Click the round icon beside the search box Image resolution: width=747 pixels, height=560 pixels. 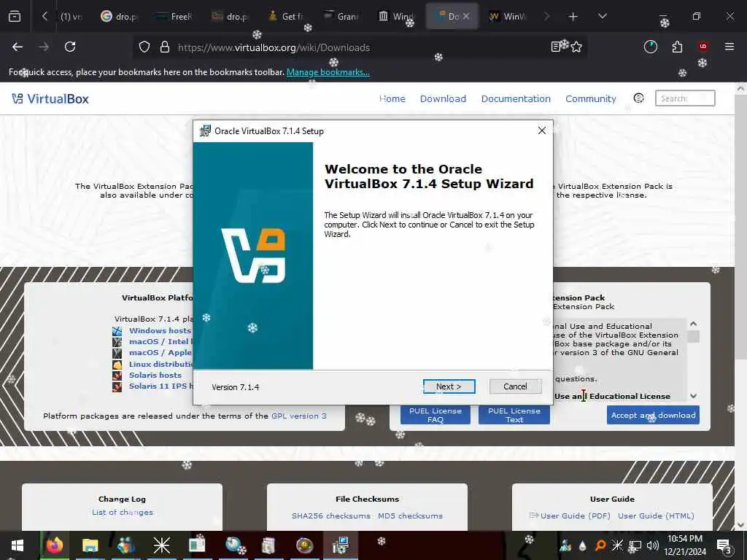639,98
